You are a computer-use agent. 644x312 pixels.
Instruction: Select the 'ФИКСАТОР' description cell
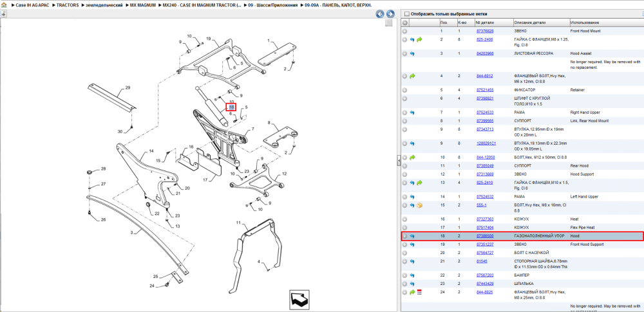(x=525, y=90)
